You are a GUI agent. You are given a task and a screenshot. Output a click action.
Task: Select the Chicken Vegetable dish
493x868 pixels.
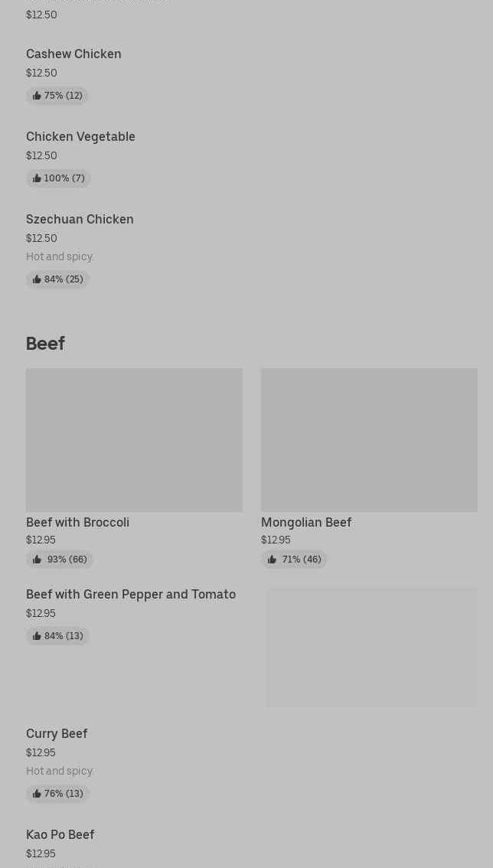pos(80,136)
